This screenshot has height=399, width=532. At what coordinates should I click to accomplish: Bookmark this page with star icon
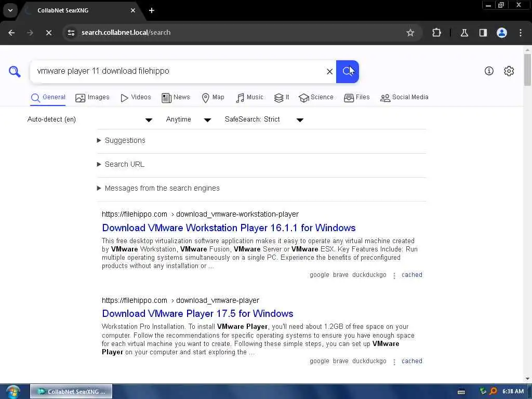coord(410,33)
